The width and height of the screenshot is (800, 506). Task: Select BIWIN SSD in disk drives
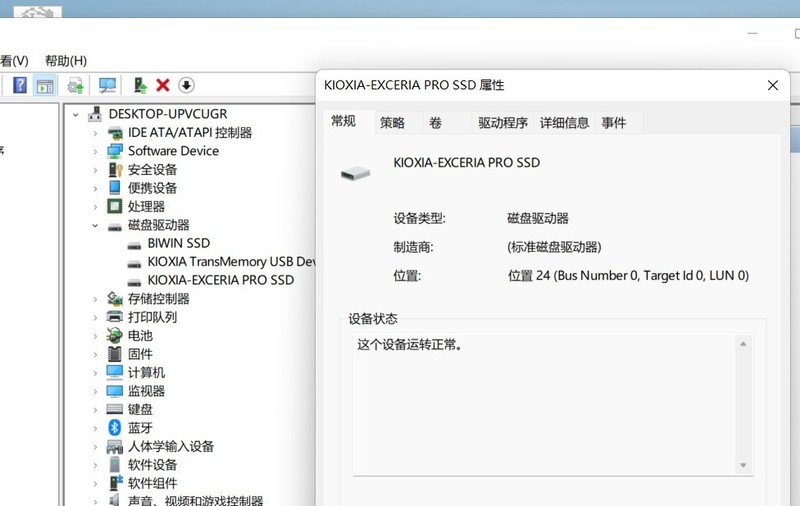[179, 243]
